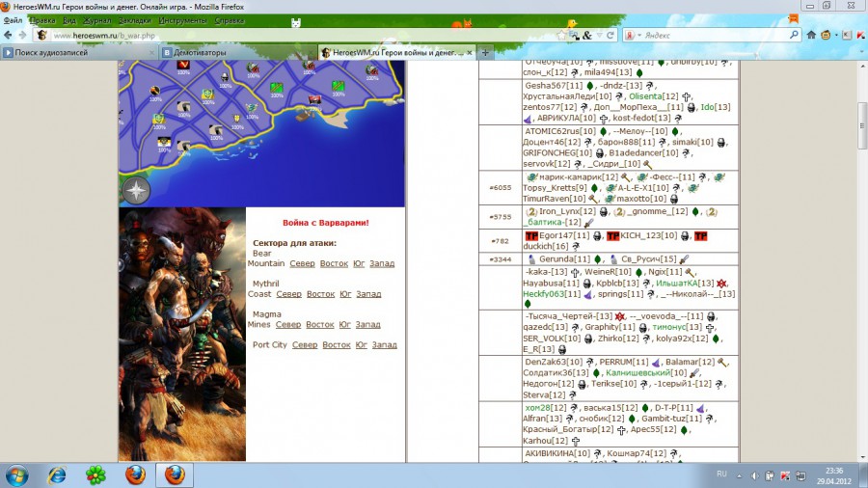Click the clan icon before Gerunda
The width and height of the screenshot is (868, 488).
(532, 259)
